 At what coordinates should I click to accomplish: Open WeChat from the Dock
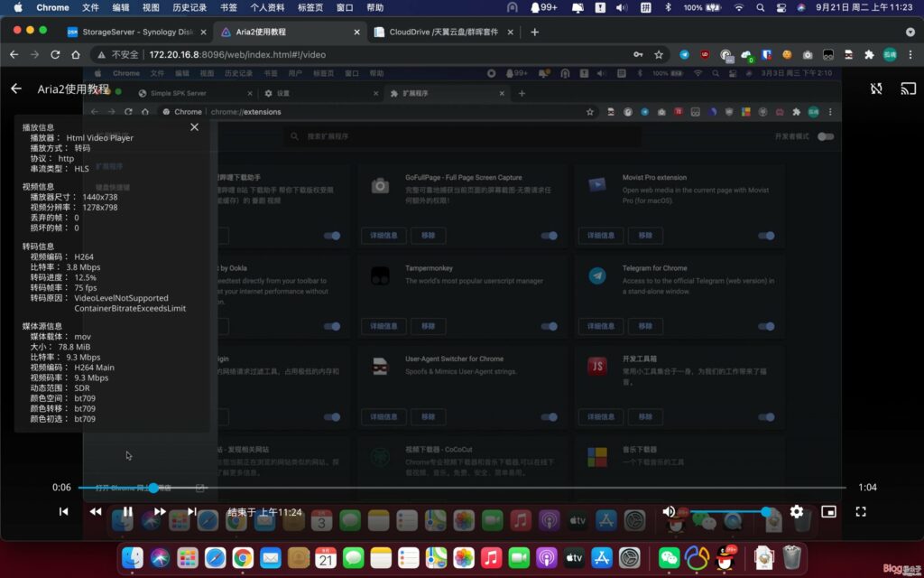[x=669, y=557]
